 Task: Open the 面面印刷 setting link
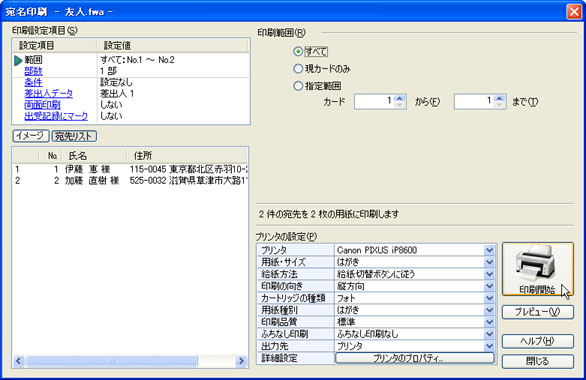pos(42,105)
